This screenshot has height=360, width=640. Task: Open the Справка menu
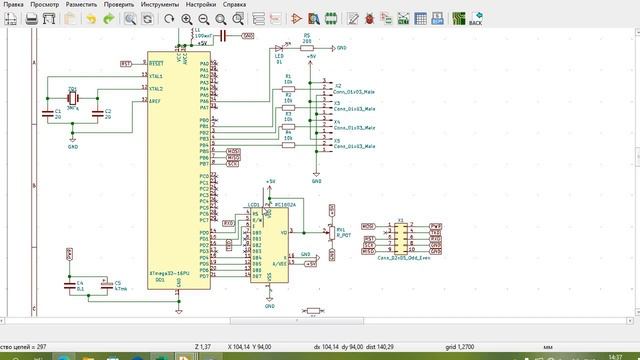pos(234,4)
